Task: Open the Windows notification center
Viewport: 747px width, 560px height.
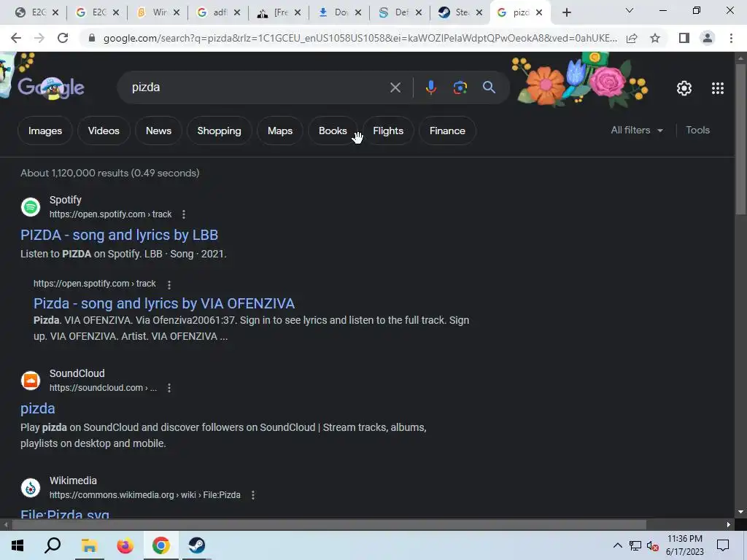Action: (723, 545)
